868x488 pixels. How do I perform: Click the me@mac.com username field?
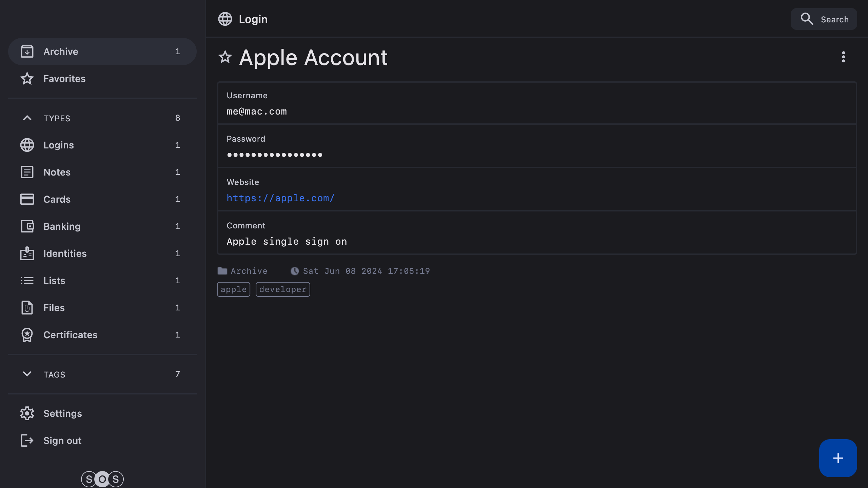pos(257,111)
